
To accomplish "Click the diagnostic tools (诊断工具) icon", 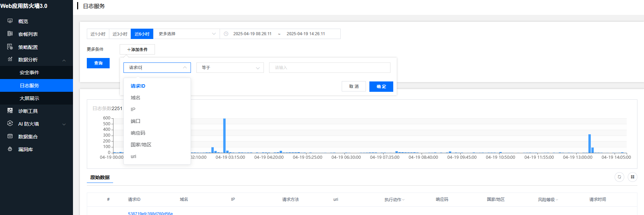I will tap(10, 111).
